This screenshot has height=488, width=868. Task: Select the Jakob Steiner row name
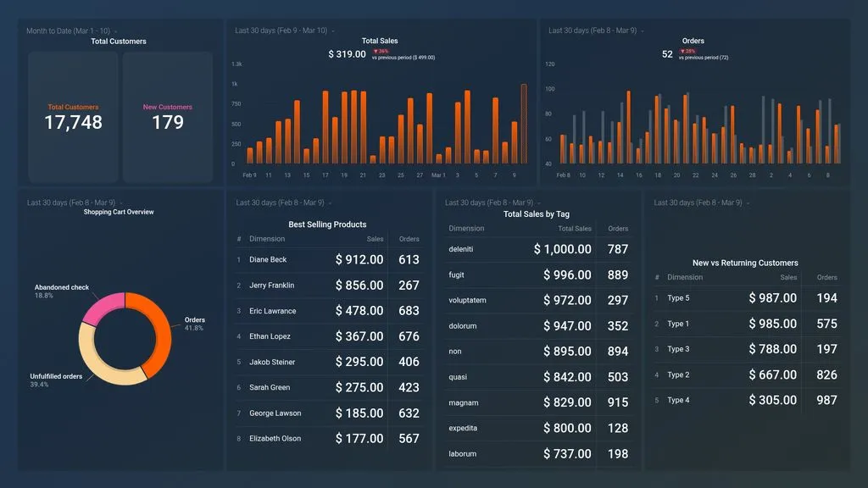point(272,362)
